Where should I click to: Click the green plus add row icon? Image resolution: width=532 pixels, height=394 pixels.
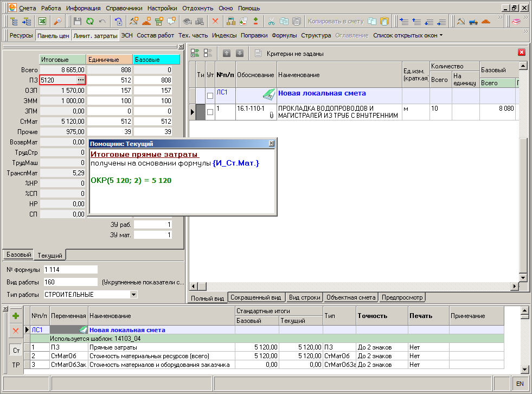click(16, 316)
